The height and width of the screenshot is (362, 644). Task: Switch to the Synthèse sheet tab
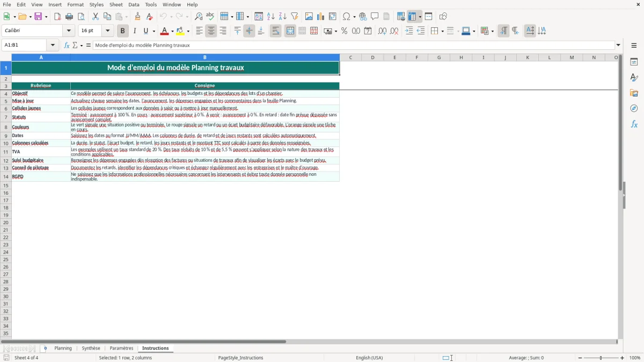pos(91,348)
